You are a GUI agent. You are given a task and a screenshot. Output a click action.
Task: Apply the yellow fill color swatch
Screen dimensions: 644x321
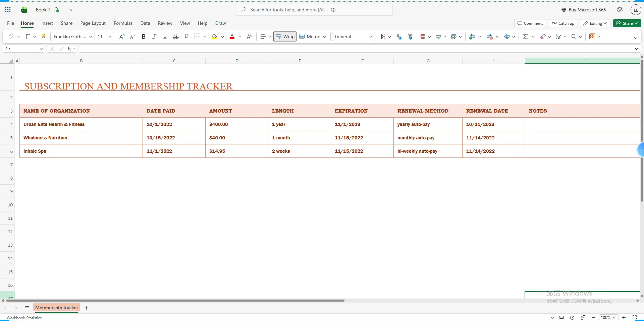[215, 37]
